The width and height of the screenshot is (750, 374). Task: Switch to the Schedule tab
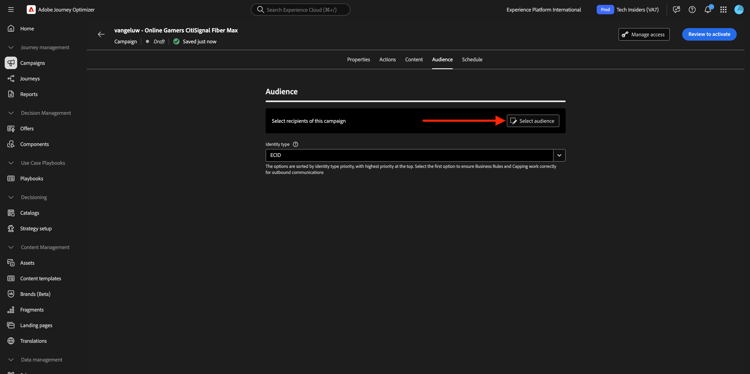coord(472,60)
